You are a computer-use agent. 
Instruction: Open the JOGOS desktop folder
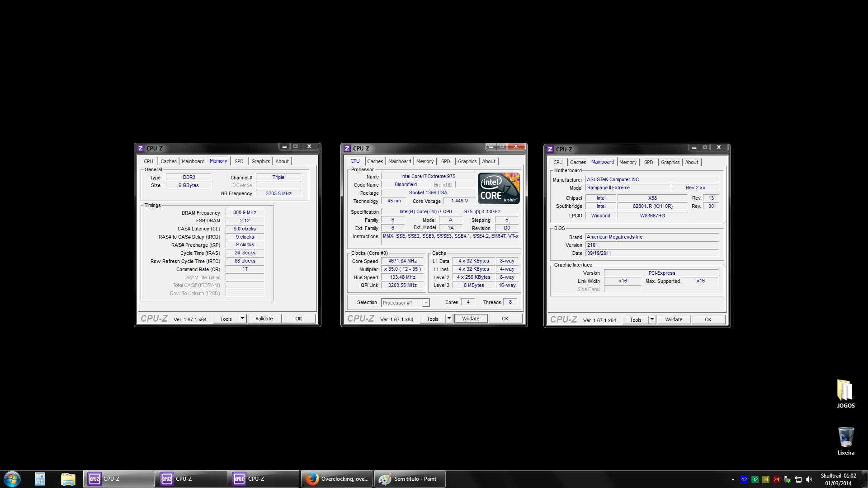845,394
